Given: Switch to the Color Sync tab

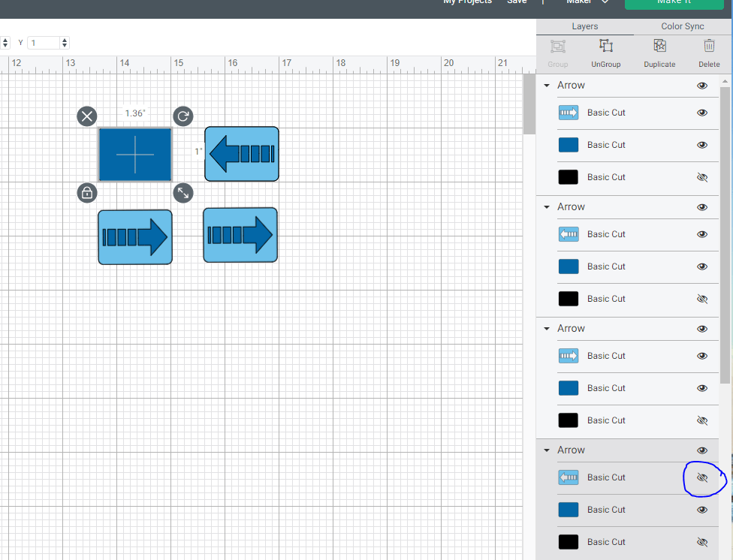Looking at the screenshot, I should click(682, 26).
